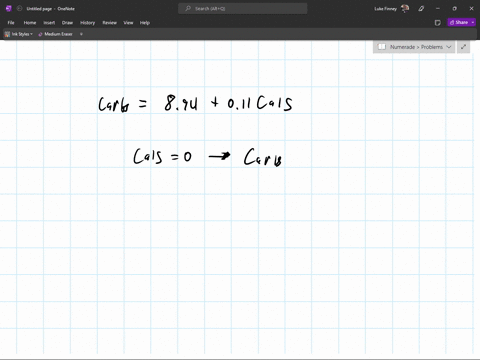Expand the Share dropdown arrow
The height and width of the screenshot is (360, 480).
coord(473,22)
